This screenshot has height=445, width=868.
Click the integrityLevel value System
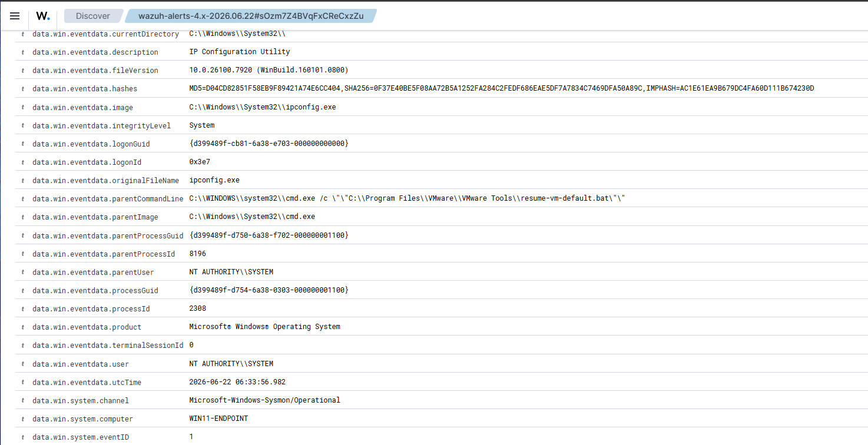click(202, 125)
